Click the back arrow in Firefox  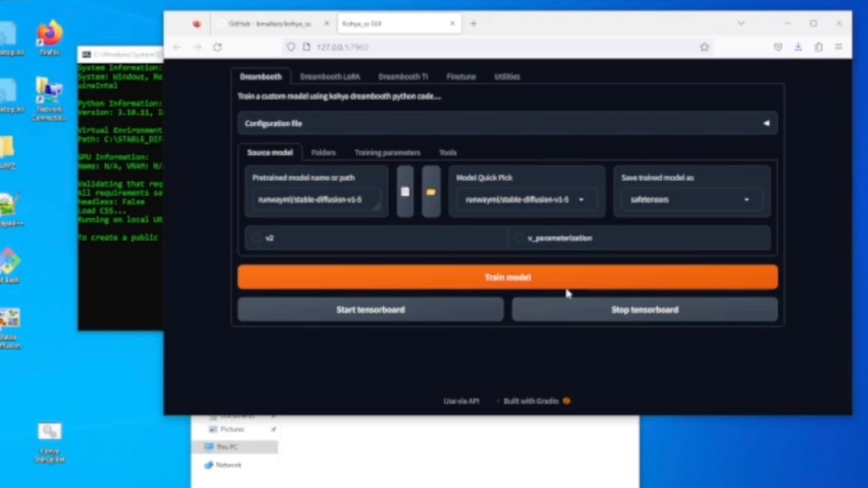click(177, 47)
